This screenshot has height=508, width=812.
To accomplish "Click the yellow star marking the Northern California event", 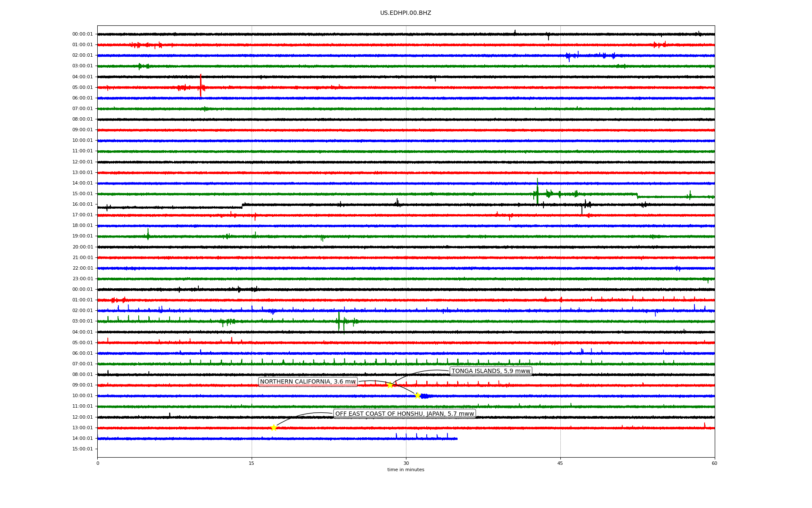I will [417, 396].
